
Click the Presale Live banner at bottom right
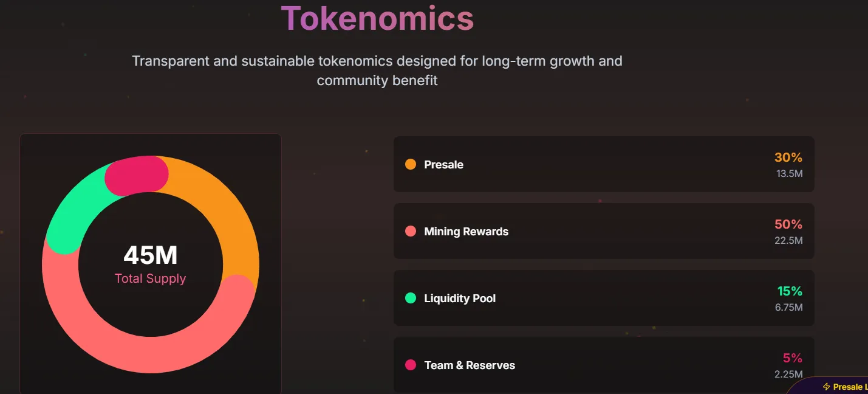[x=844, y=387]
